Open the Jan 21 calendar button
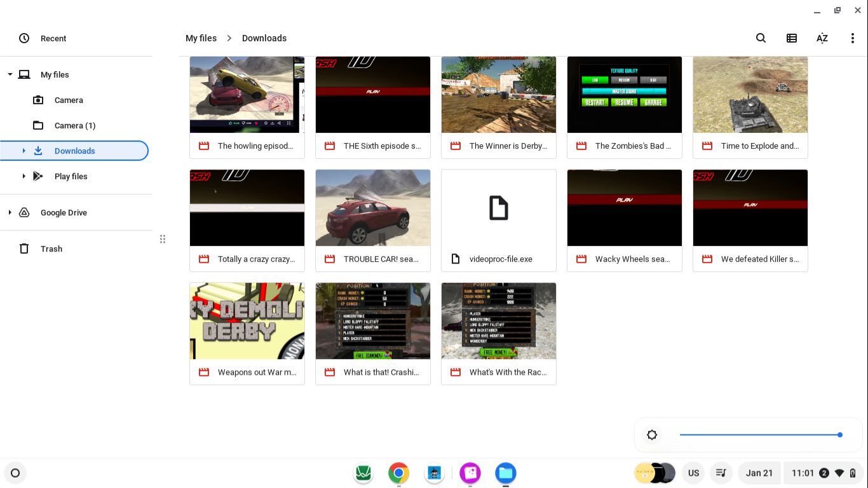This screenshot has width=868, height=488. pyautogui.click(x=759, y=473)
